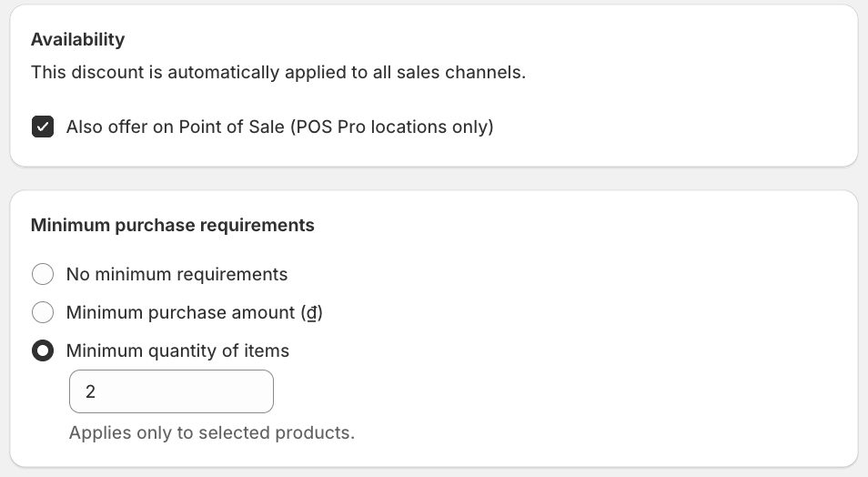Click the value "2" in the quantity box
Image resolution: width=868 pixels, height=477 pixels.
pyautogui.click(x=90, y=391)
